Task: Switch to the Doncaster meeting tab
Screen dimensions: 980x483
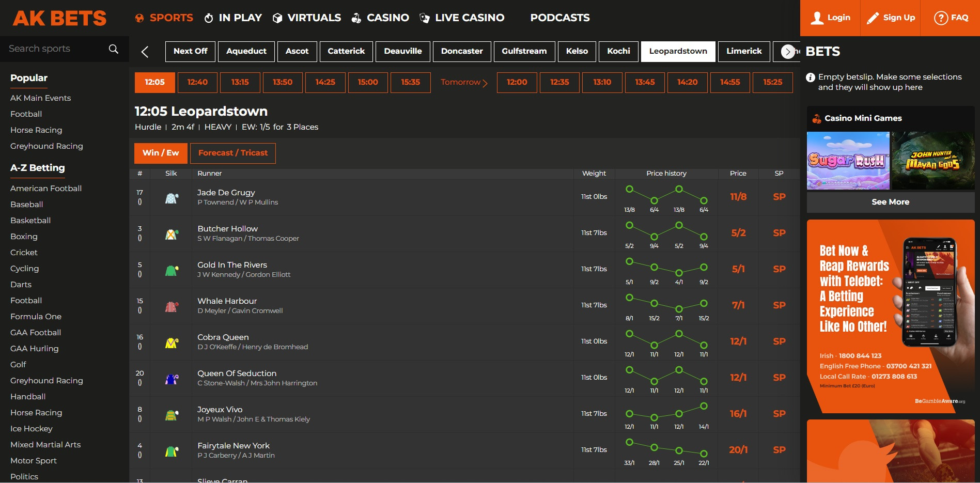Action: pyautogui.click(x=462, y=51)
